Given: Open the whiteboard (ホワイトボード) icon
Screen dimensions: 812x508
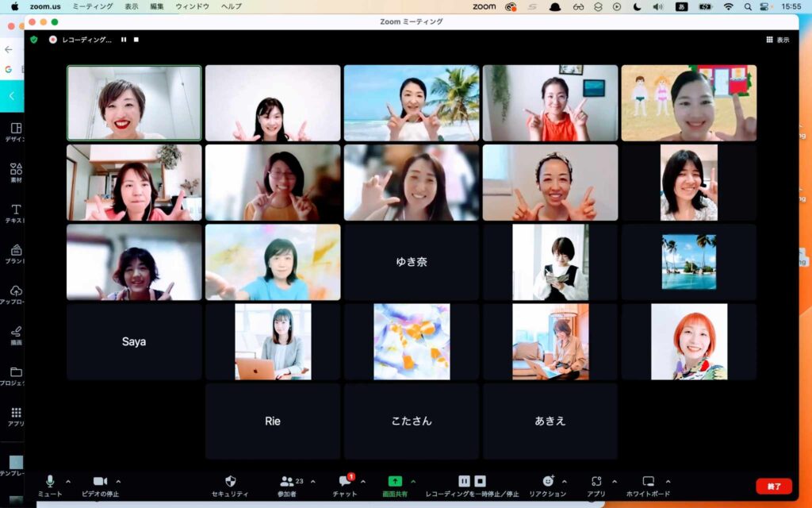Looking at the screenshot, I should 648,481.
